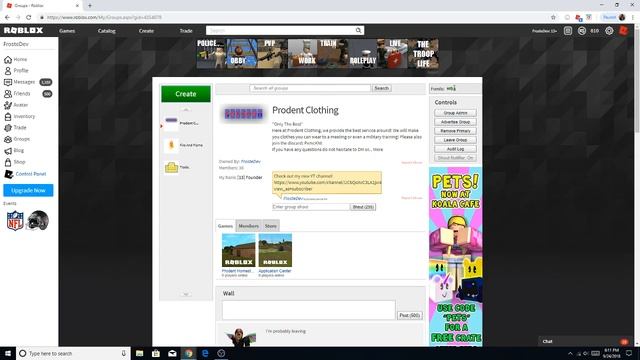
Task: Open the Catalog menu item
Action: click(x=107, y=31)
